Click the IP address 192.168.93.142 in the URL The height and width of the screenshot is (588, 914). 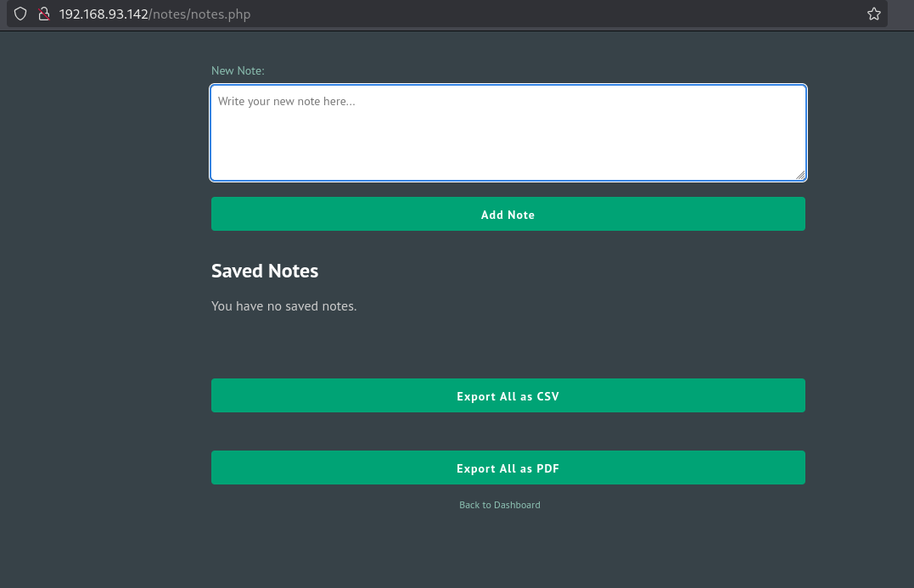pos(104,14)
